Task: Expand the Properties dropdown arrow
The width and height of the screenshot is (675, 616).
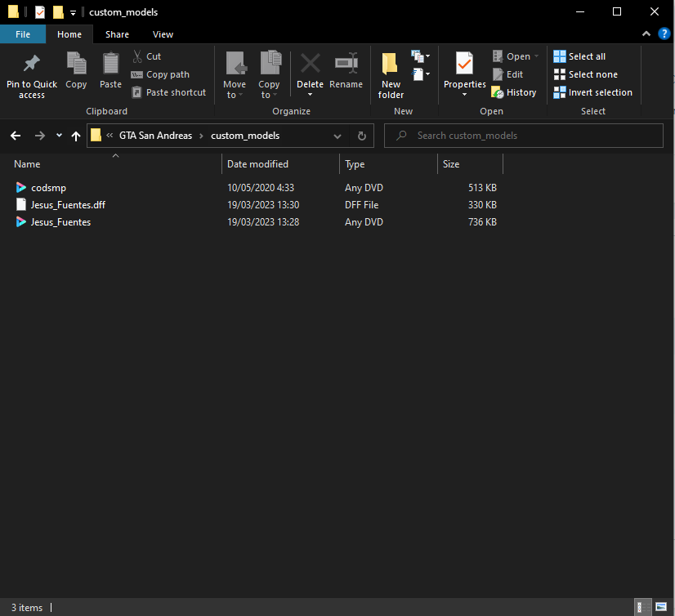Action: click(x=464, y=94)
